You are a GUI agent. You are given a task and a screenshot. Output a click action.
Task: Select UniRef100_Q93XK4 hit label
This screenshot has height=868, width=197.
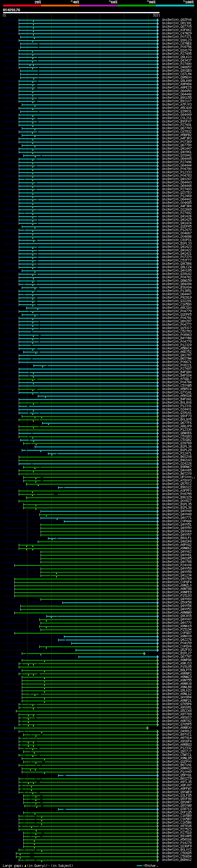pos(176,531)
